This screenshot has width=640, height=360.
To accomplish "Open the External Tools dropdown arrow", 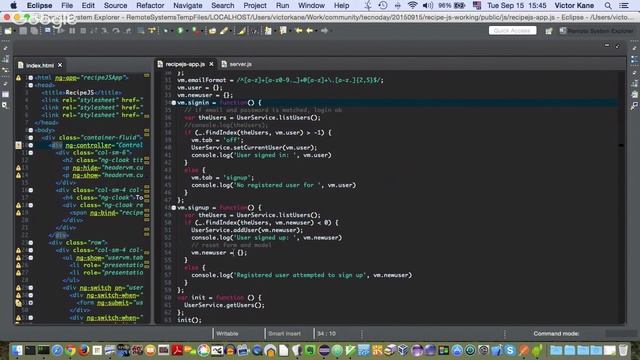I will tap(202, 31).
